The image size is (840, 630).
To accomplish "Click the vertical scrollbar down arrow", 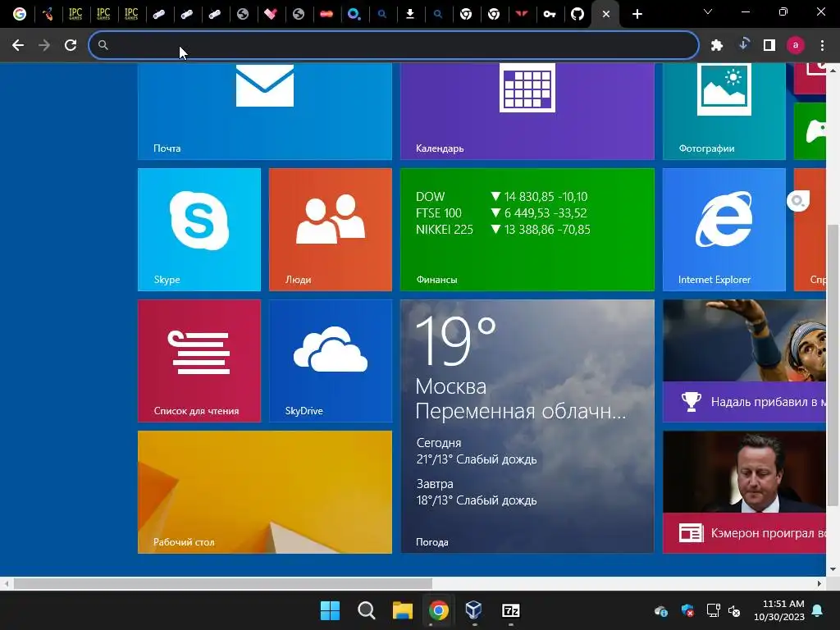I will (833, 569).
